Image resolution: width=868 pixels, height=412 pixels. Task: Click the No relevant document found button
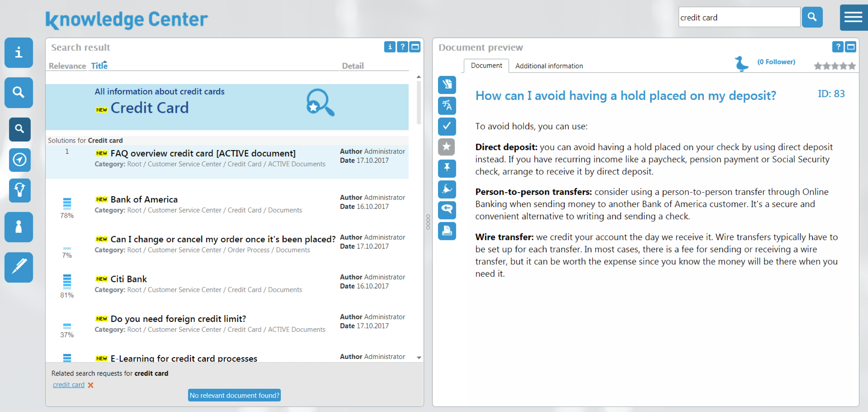[234, 395]
